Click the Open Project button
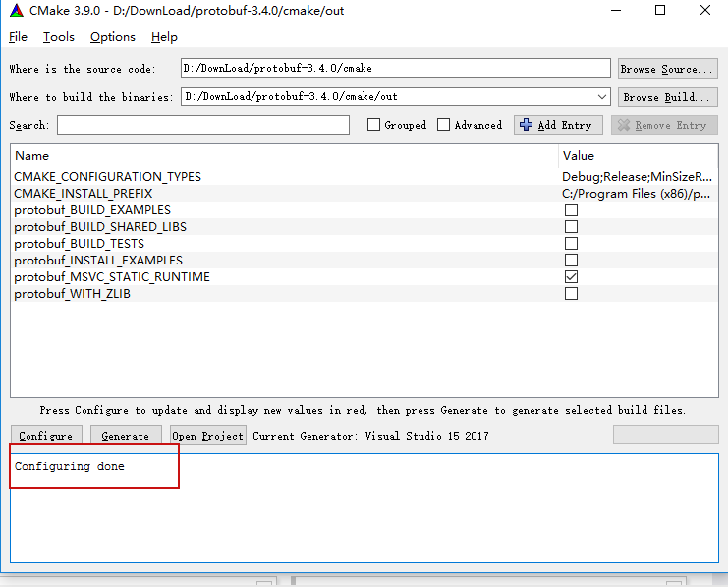Screen dimensions: 728x587 207,436
